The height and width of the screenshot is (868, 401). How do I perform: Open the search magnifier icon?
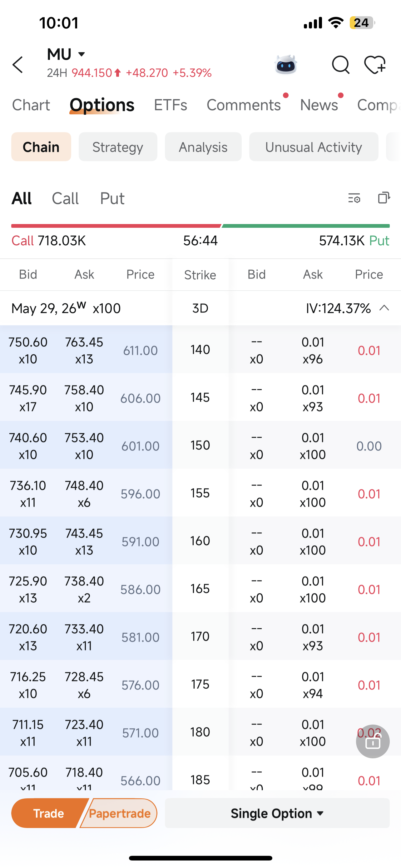point(341,65)
